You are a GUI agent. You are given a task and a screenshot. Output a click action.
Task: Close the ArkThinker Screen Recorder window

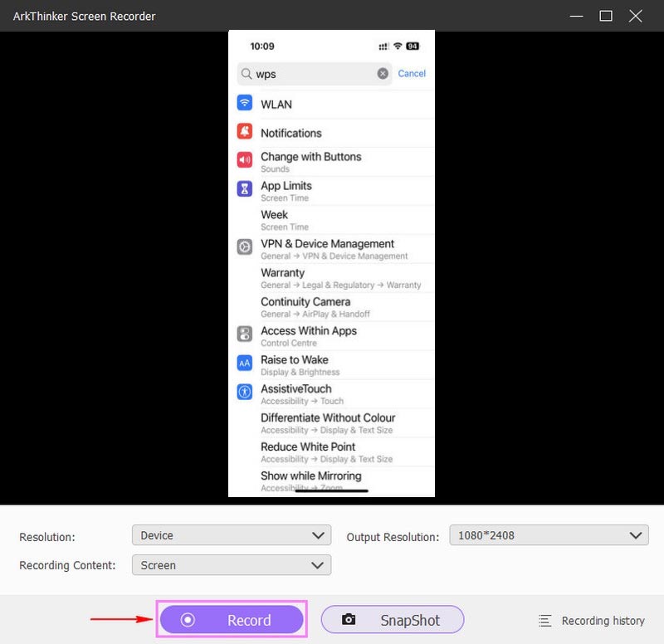[x=636, y=16]
